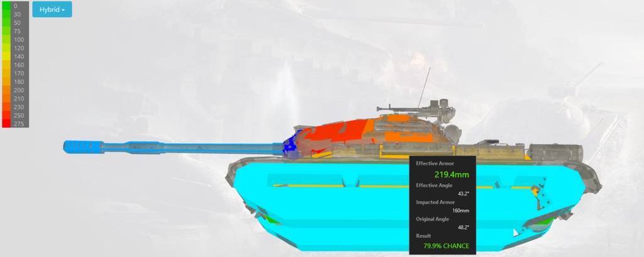Click the 79.9% CHANCE result text

pos(446,246)
